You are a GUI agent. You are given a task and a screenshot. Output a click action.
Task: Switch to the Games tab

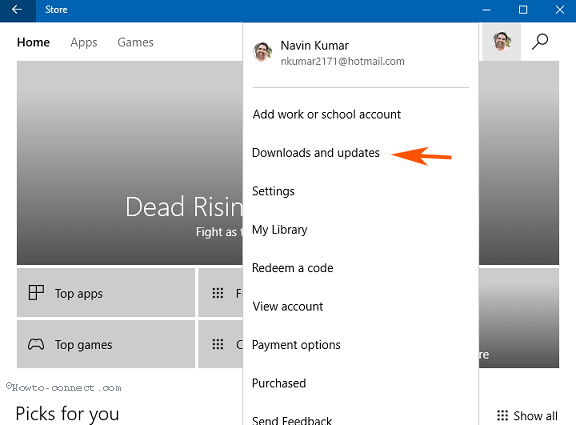click(x=135, y=42)
